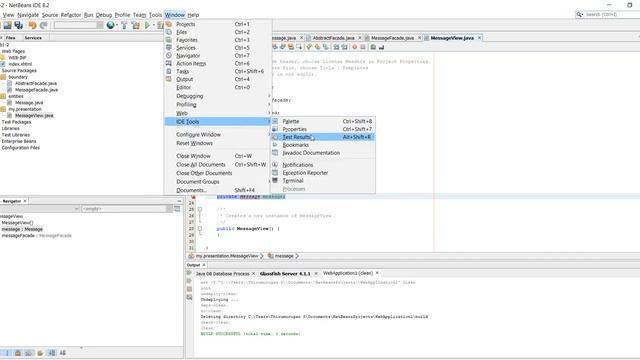The image size is (640, 360).
Task: Collapse the code fold at line 25
Action: click(x=200, y=209)
